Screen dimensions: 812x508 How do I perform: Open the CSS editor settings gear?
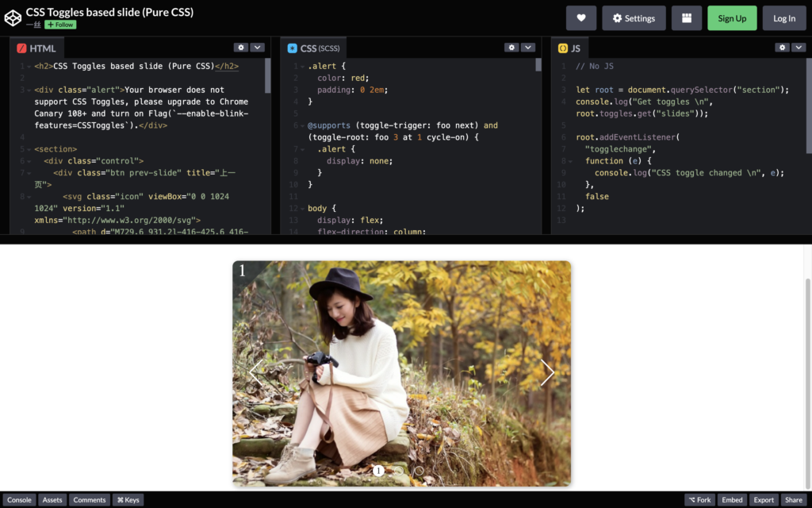pyautogui.click(x=511, y=47)
